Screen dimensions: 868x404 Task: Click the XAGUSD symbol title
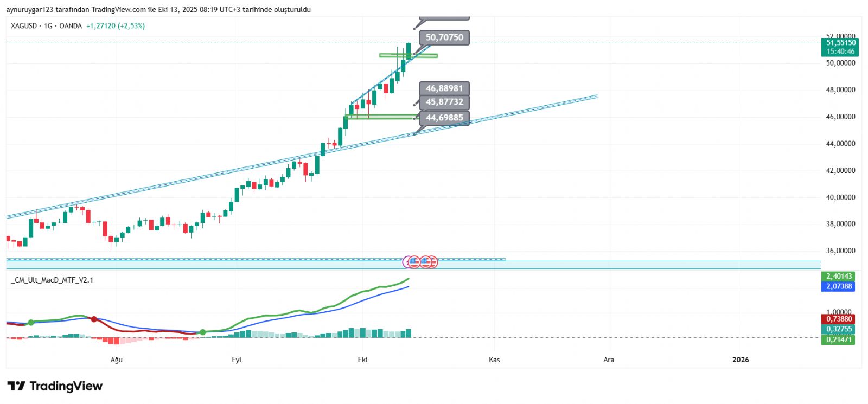click(x=24, y=26)
